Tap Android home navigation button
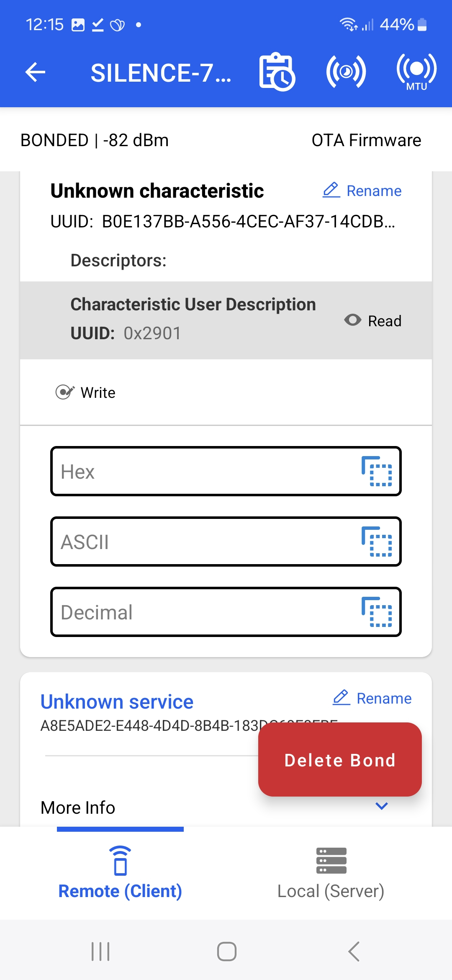 coord(226,952)
